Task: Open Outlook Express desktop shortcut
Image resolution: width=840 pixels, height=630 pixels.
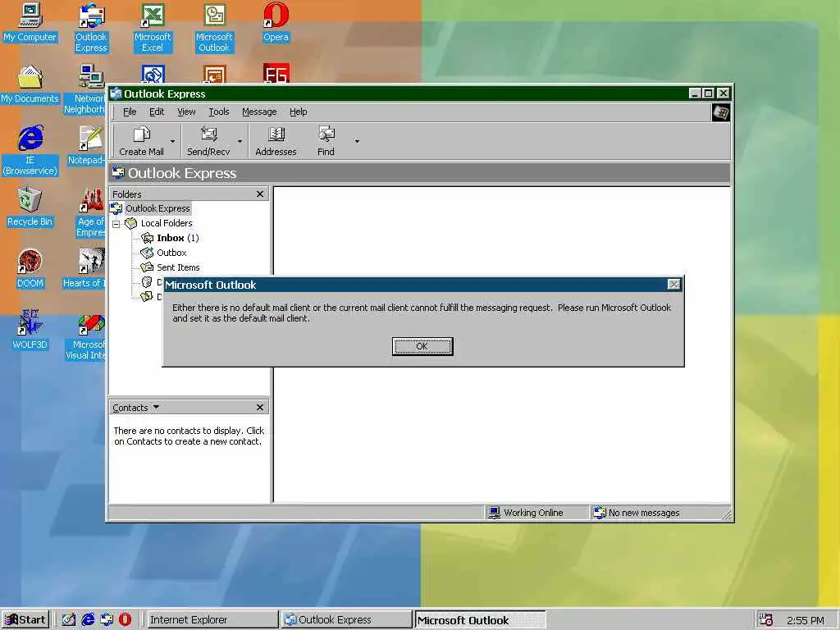Action: coord(91,28)
